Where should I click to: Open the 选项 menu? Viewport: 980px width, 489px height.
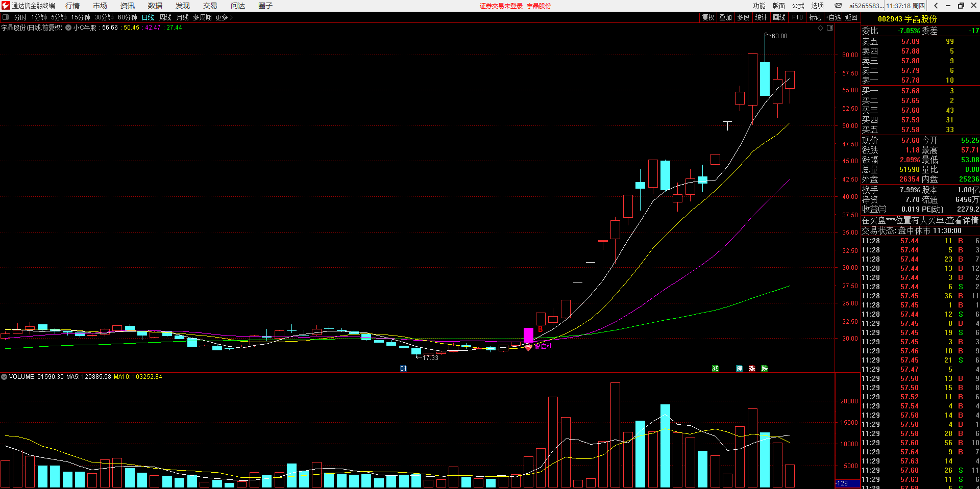(818, 6)
